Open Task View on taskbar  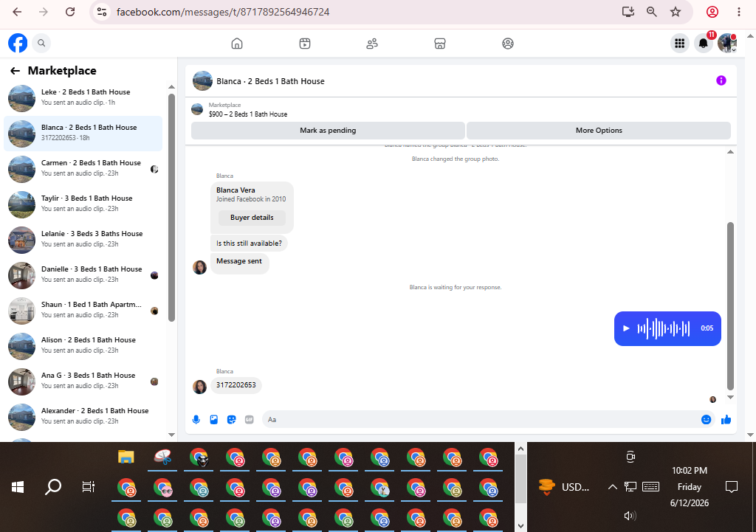[89, 487]
